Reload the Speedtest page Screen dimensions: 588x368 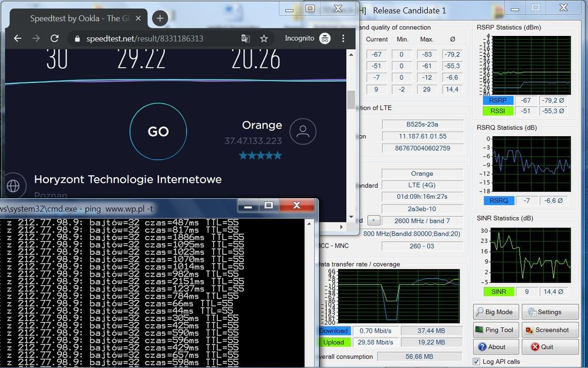54,38
